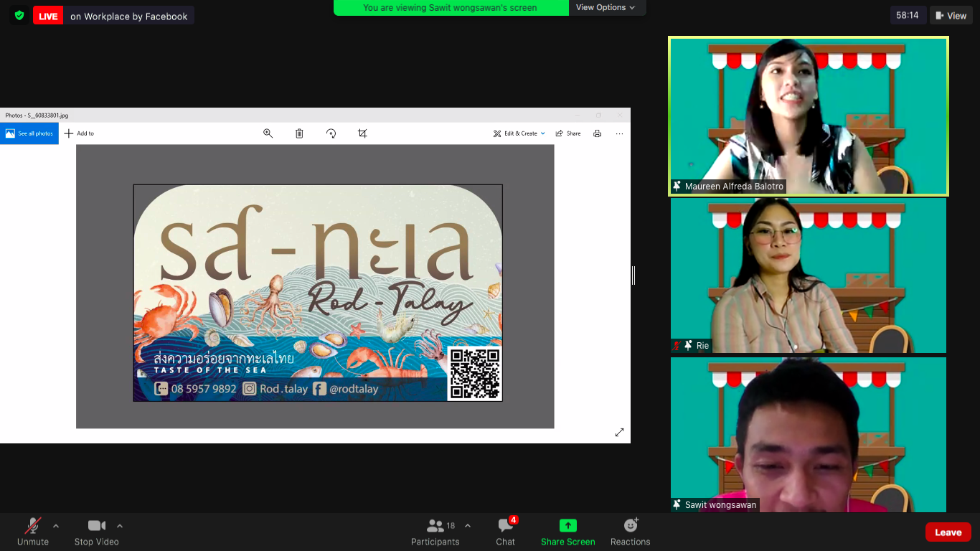This screenshot has width=980, height=551.
Task: Open the three-dot more menu in Photos
Action: pyautogui.click(x=619, y=133)
